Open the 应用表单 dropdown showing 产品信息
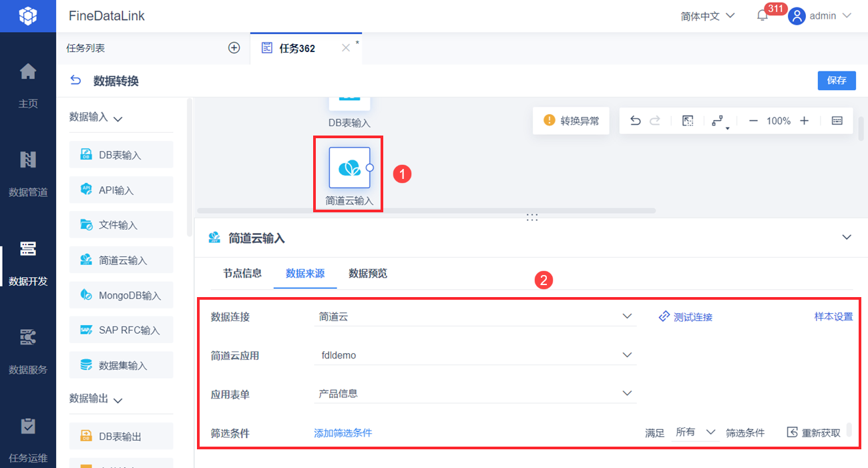This screenshot has height=468, width=868. [x=475, y=393]
